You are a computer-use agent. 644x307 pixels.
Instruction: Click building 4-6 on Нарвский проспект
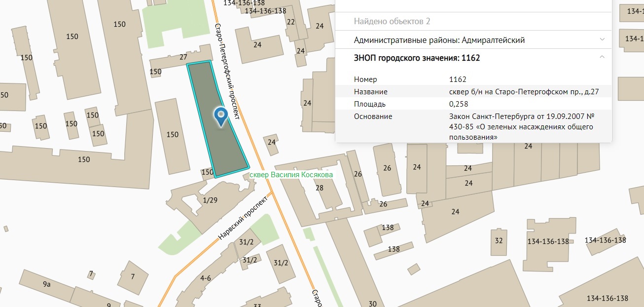(206, 278)
